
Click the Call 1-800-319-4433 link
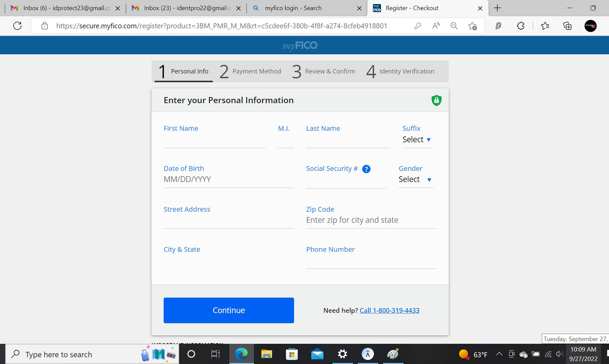[389, 310]
